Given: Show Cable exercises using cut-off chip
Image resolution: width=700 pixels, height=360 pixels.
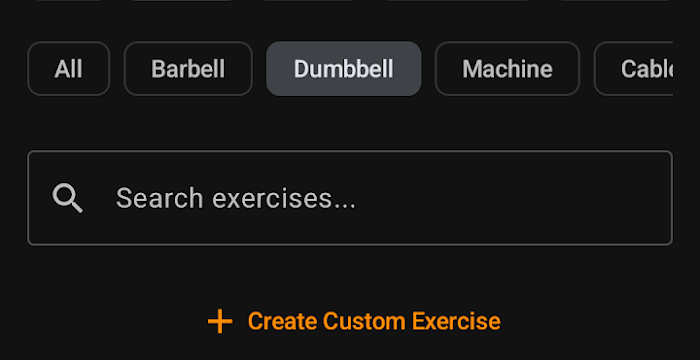Looking at the screenshot, I should coord(633,69).
